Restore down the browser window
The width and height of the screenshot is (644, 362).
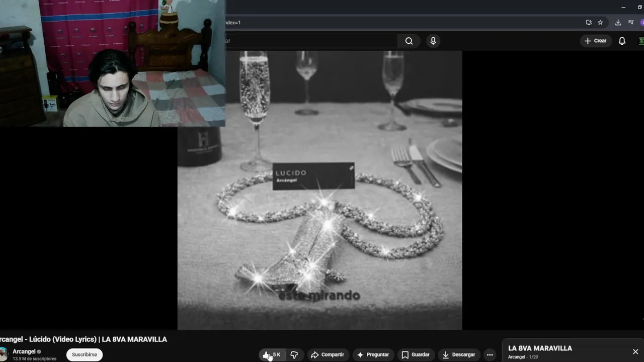tap(639, 7)
